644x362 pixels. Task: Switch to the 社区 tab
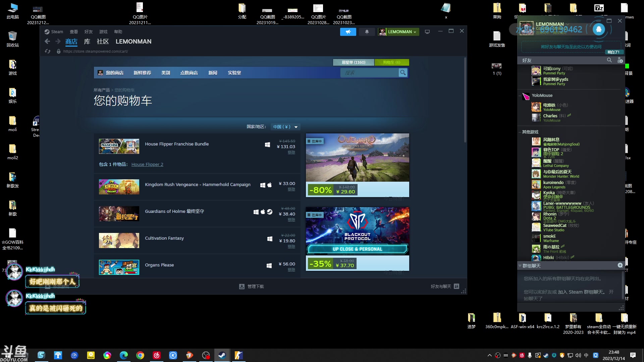tap(103, 42)
